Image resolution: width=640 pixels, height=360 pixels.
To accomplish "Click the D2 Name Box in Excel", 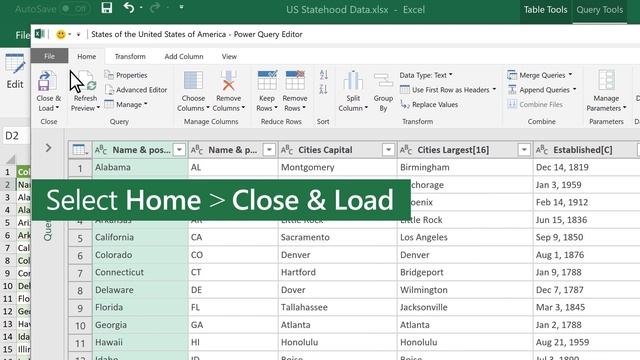I will [x=16, y=136].
